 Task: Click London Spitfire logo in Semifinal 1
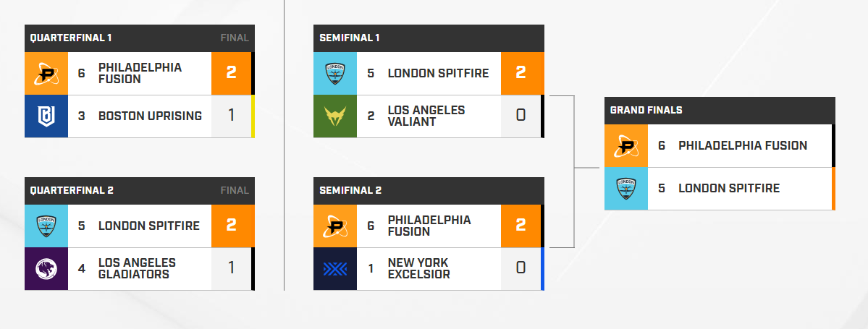(335, 74)
